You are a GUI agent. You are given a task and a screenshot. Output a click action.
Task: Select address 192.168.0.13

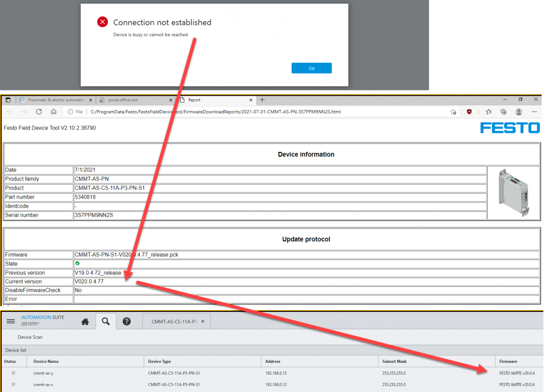[x=276, y=373]
